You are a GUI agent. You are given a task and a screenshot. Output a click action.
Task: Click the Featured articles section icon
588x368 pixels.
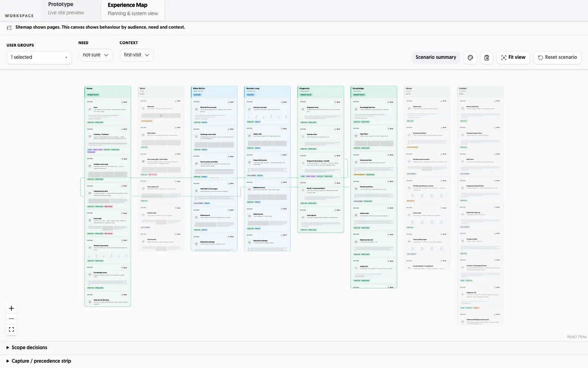click(x=356, y=162)
